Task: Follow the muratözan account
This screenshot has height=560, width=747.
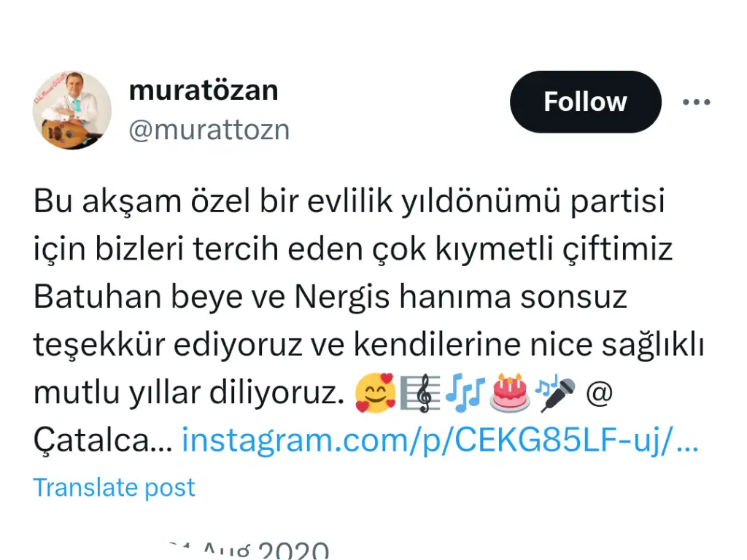Action: [586, 102]
